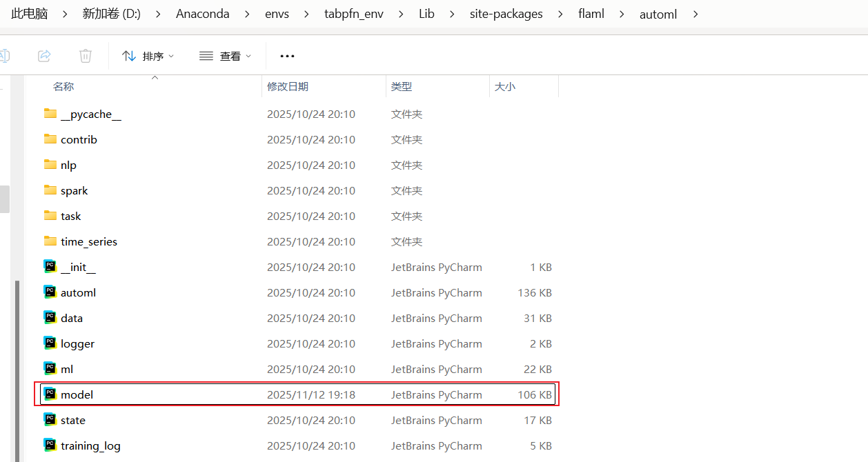Open the 排序 sort dropdown

[148, 56]
